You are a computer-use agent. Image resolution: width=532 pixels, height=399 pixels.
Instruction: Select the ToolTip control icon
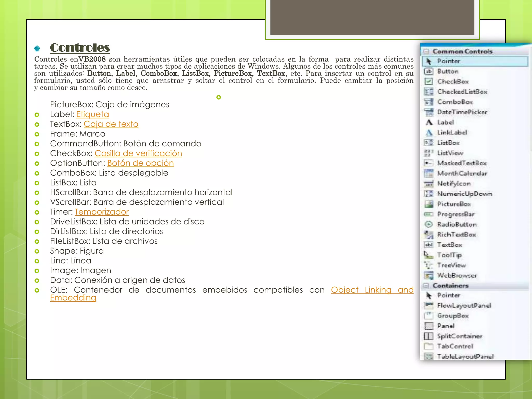[429, 255]
